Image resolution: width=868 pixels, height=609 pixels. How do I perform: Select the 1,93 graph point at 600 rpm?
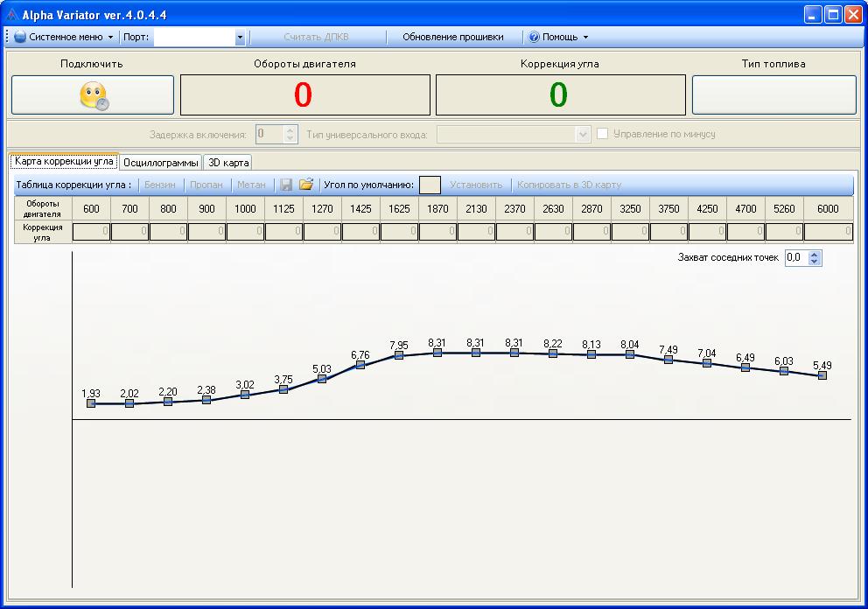tap(91, 403)
